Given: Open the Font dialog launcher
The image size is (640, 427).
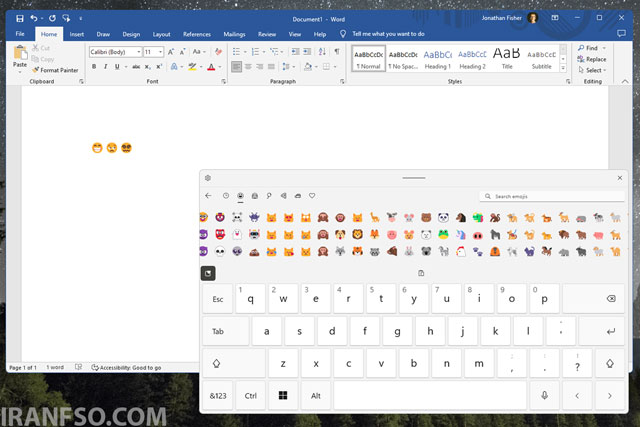Looking at the screenshot, I should (224, 82).
